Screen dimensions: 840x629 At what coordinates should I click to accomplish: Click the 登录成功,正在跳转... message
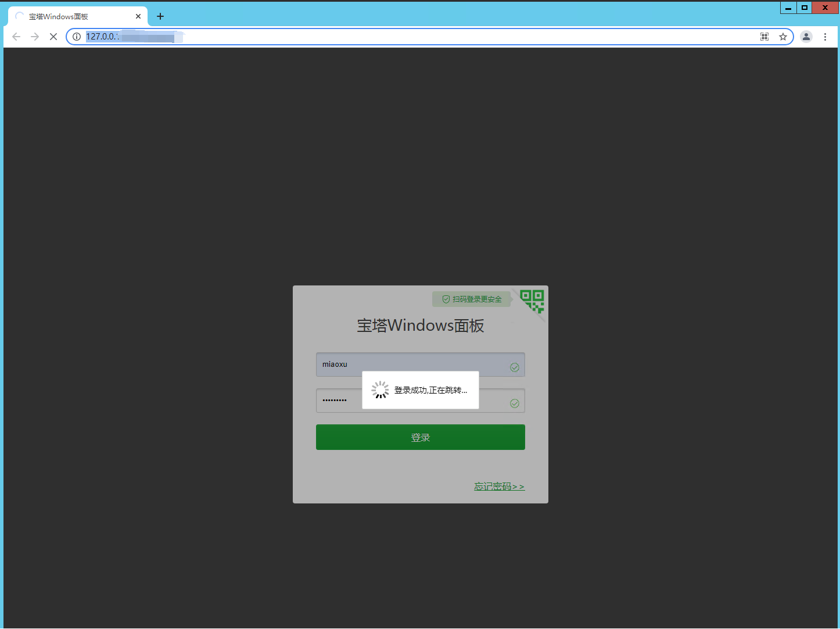[x=430, y=390]
